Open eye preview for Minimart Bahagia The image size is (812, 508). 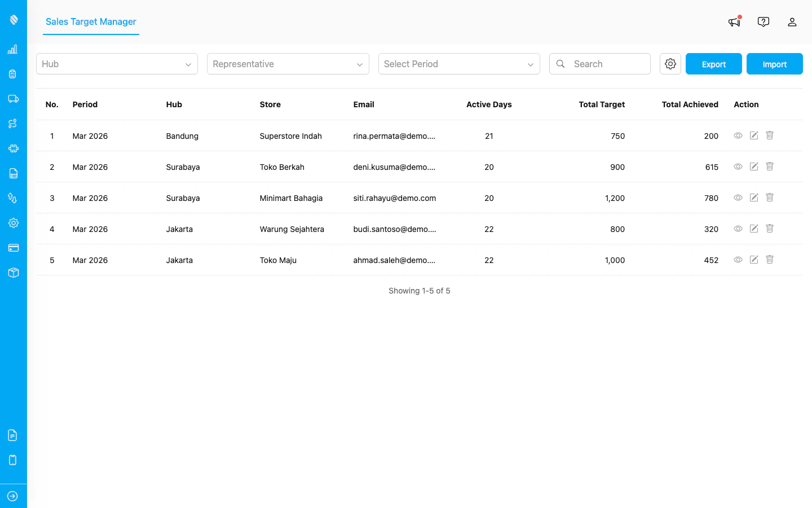738,198
